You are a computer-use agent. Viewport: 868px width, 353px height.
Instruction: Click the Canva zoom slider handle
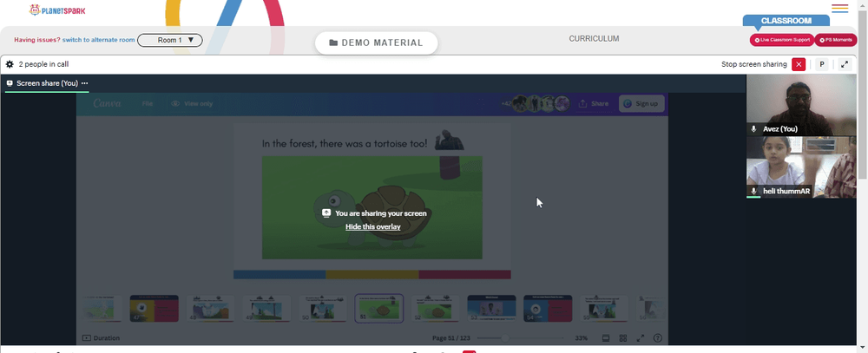click(505, 338)
